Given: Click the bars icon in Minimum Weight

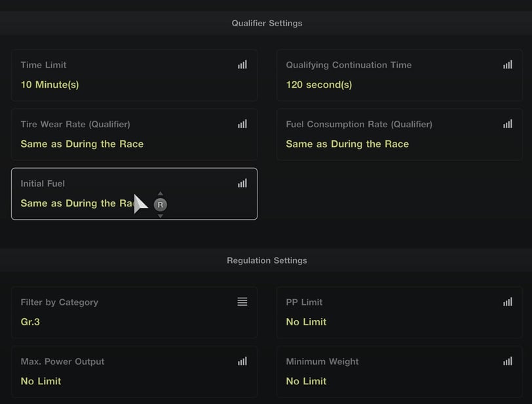Looking at the screenshot, I should [508, 361].
